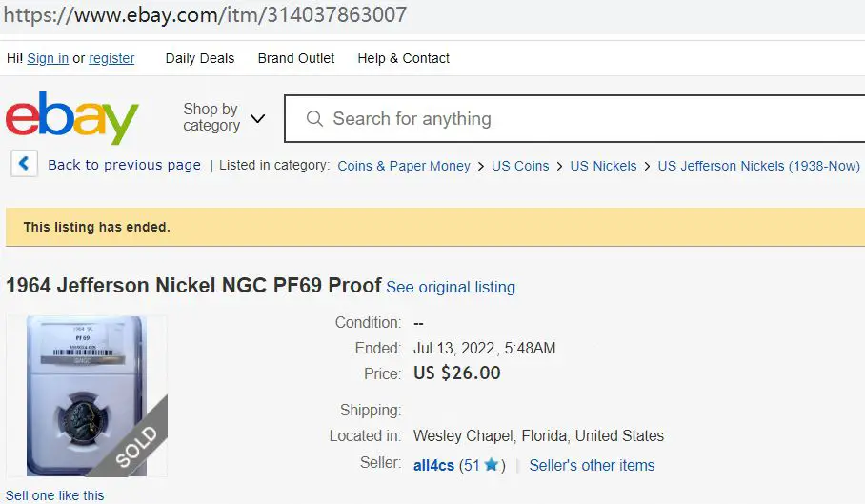
Task: Open the Sign in link
Action: (x=48, y=58)
